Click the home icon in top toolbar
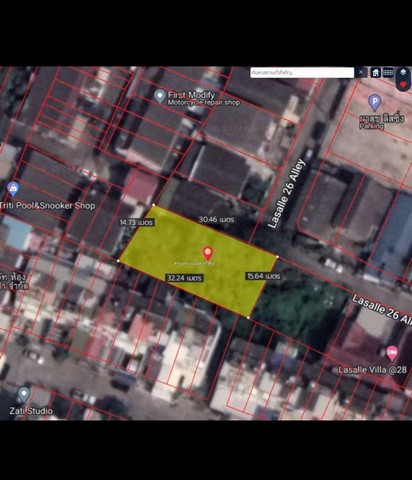Viewport: 412px width, 480px height. 376,72
